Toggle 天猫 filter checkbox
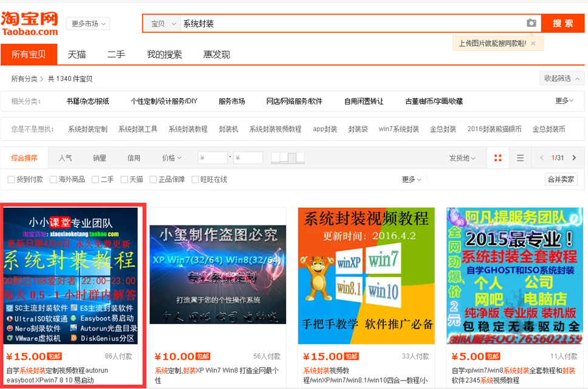Viewport: 588px width, 389px height. 124,180
